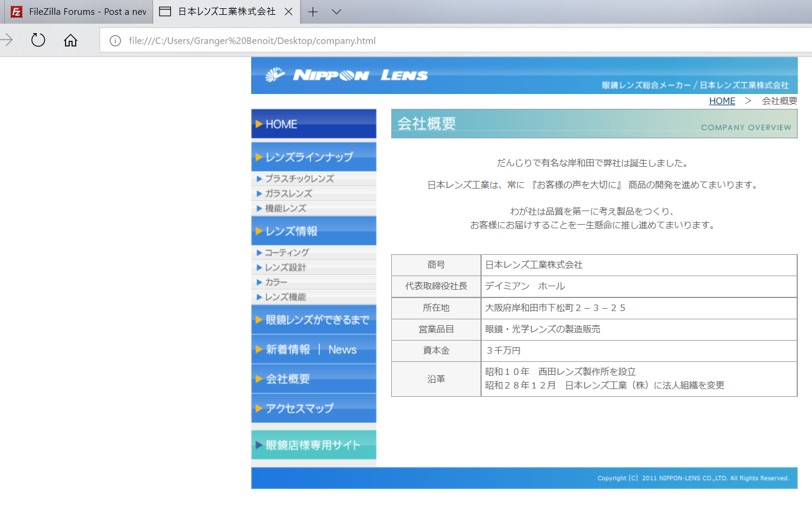Image resolution: width=812 pixels, height=518 pixels.
Task: Click the 所在地 table label cell
Action: (x=436, y=307)
